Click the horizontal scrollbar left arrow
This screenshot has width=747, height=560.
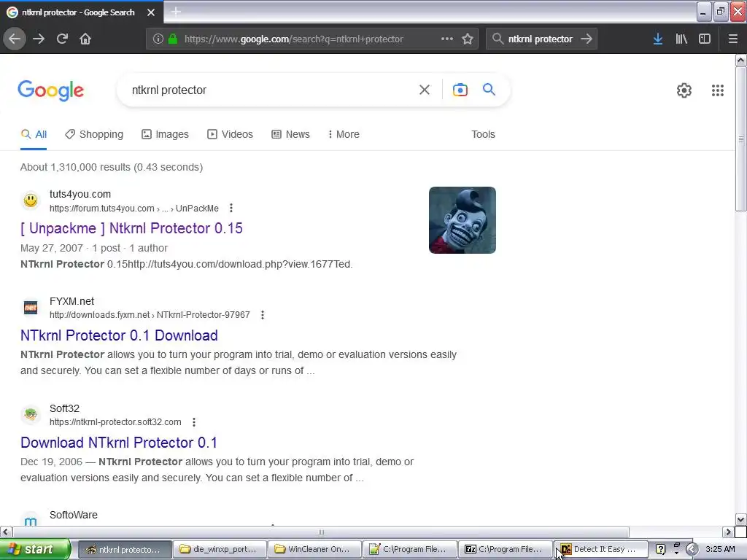6,532
